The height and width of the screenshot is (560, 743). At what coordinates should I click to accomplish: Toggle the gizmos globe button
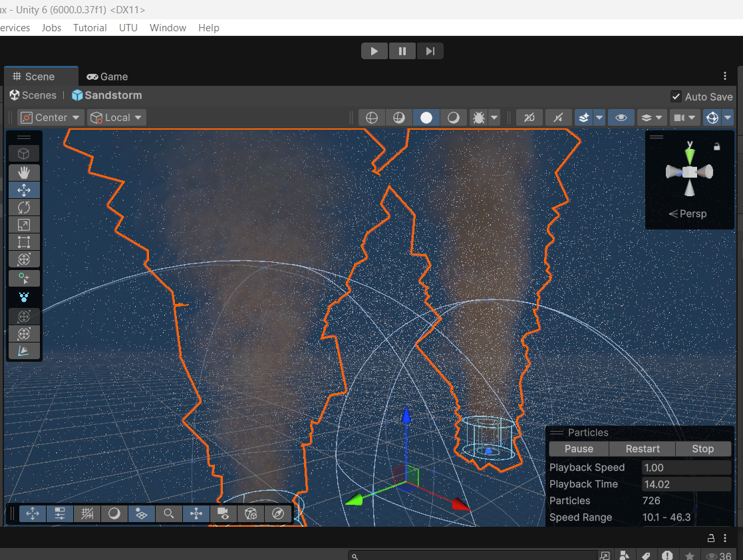(x=712, y=118)
